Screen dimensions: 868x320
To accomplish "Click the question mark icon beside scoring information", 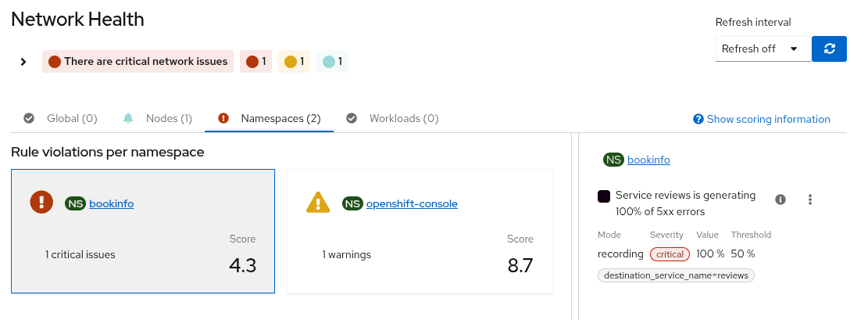I will (x=698, y=119).
